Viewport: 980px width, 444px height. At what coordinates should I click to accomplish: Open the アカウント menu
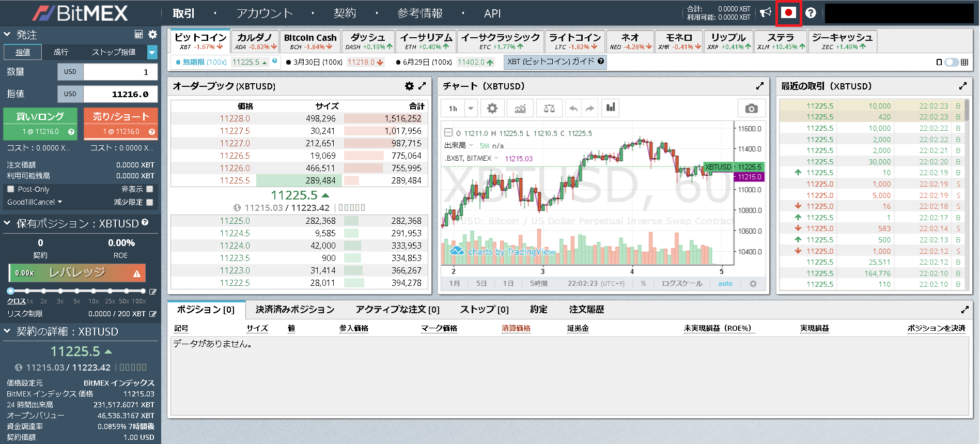pyautogui.click(x=265, y=13)
